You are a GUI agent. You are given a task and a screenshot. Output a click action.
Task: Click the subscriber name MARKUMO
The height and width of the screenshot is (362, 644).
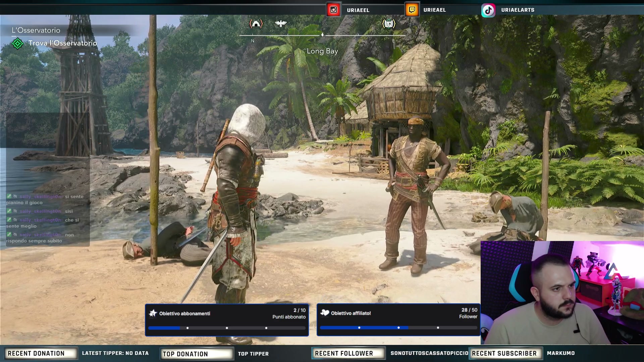tap(561, 353)
